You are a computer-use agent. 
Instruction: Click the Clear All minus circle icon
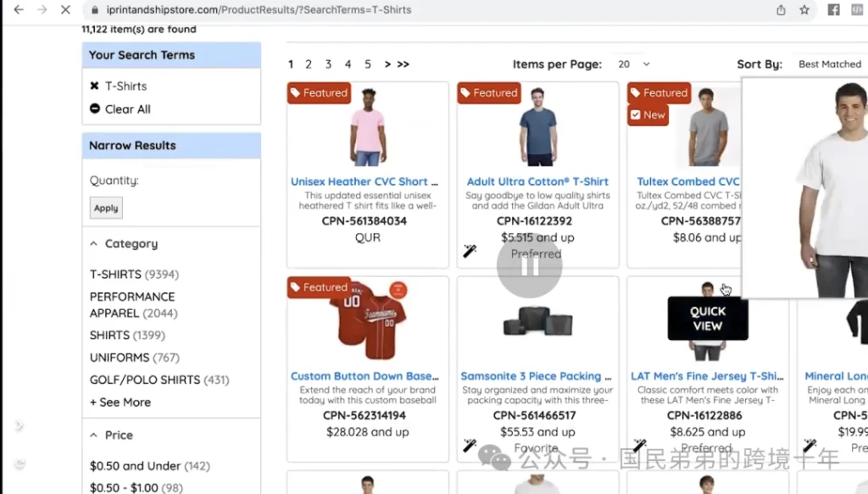pyautogui.click(x=95, y=109)
